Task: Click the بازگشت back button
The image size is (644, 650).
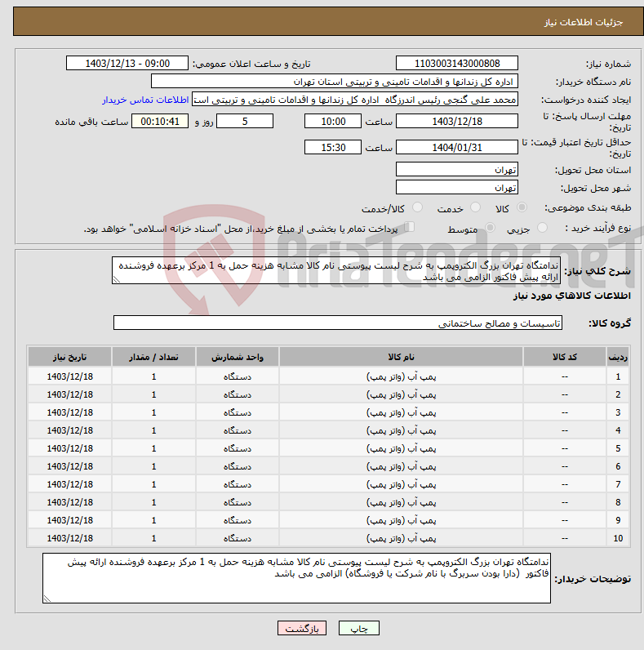Action: [302, 628]
